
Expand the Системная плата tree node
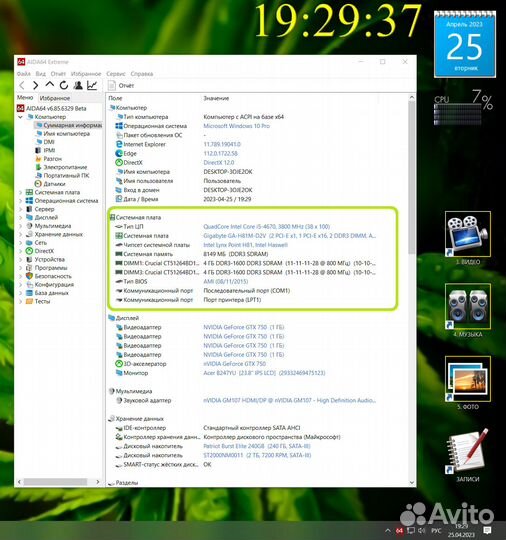(x=20, y=193)
